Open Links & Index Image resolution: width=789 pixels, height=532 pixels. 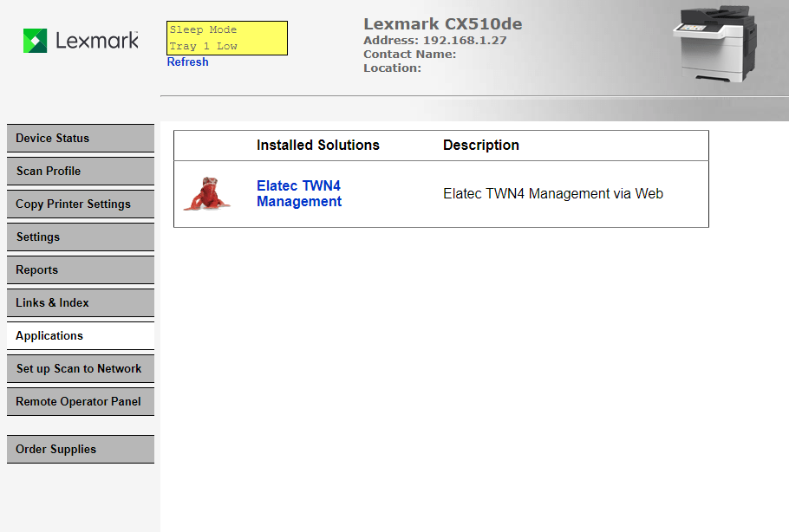pyautogui.click(x=81, y=302)
